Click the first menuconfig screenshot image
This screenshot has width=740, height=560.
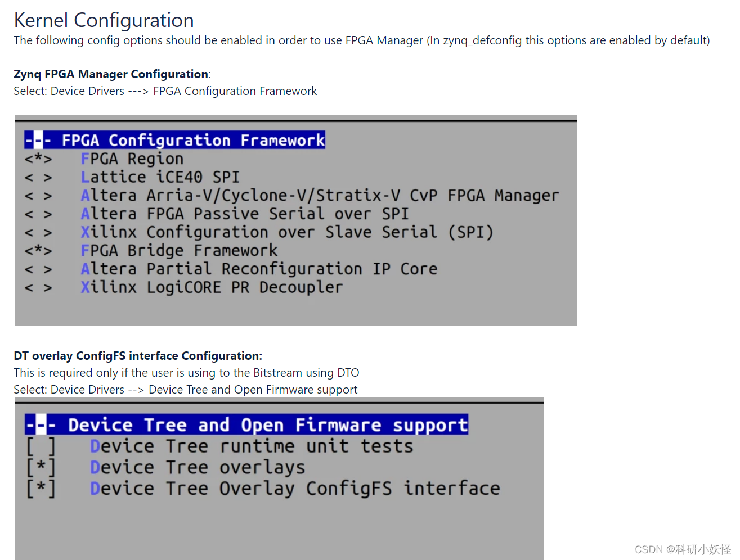[296, 220]
